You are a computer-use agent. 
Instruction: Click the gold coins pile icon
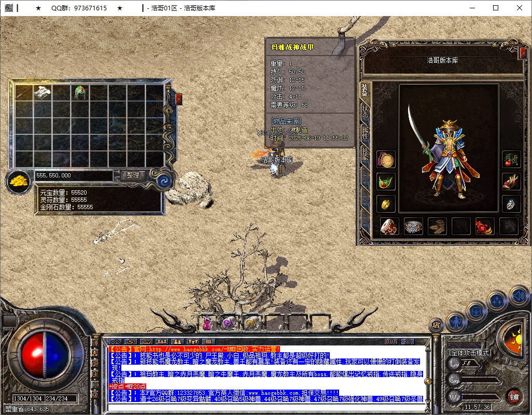tap(19, 182)
